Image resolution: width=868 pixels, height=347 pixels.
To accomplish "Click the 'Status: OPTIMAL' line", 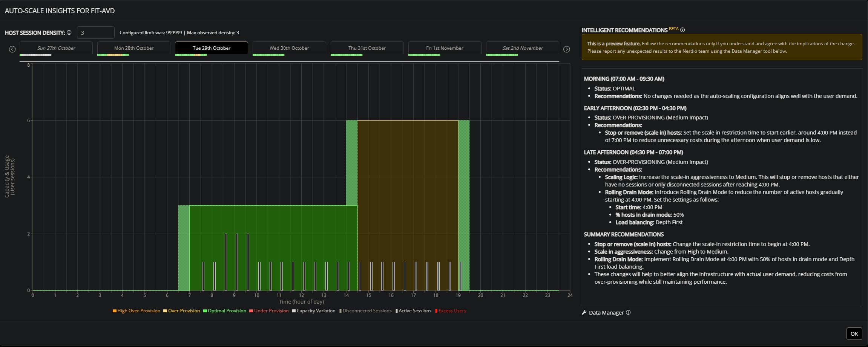I will click(615, 89).
